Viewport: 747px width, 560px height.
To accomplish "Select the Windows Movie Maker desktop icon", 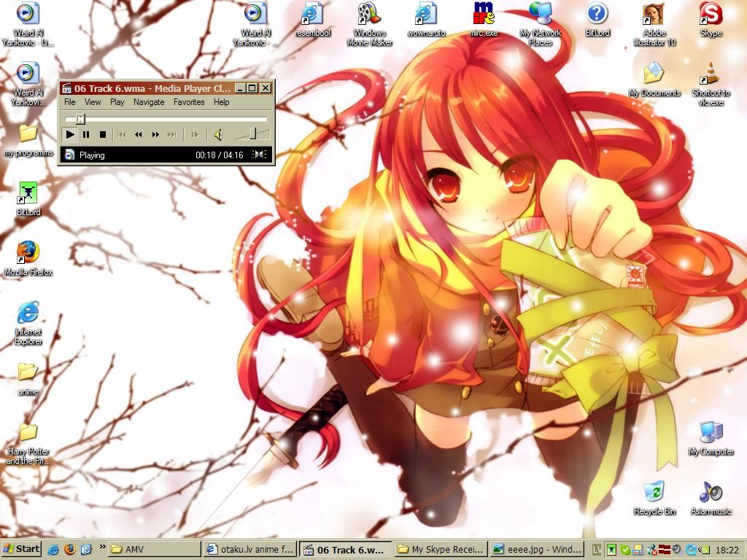I will click(x=370, y=25).
